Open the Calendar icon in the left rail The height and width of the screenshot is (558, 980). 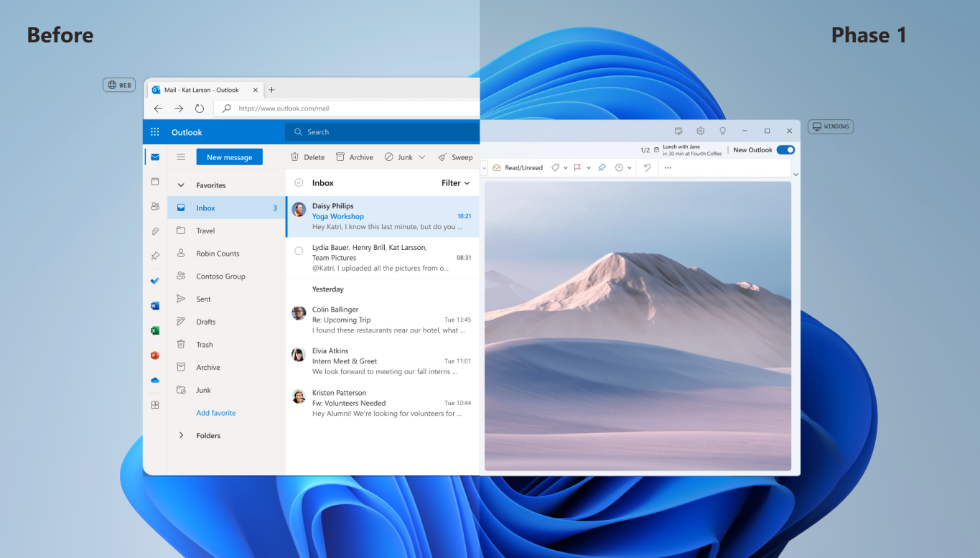coord(155,182)
